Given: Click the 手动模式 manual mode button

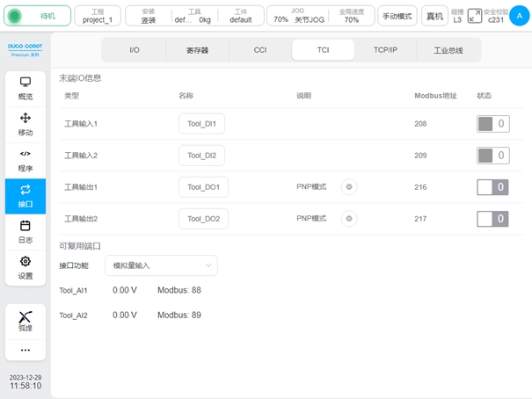Looking at the screenshot, I should (397, 16).
